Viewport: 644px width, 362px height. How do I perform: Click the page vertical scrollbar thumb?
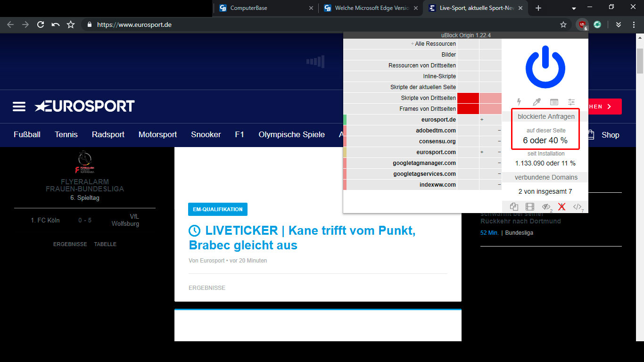click(x=640, y=61)
